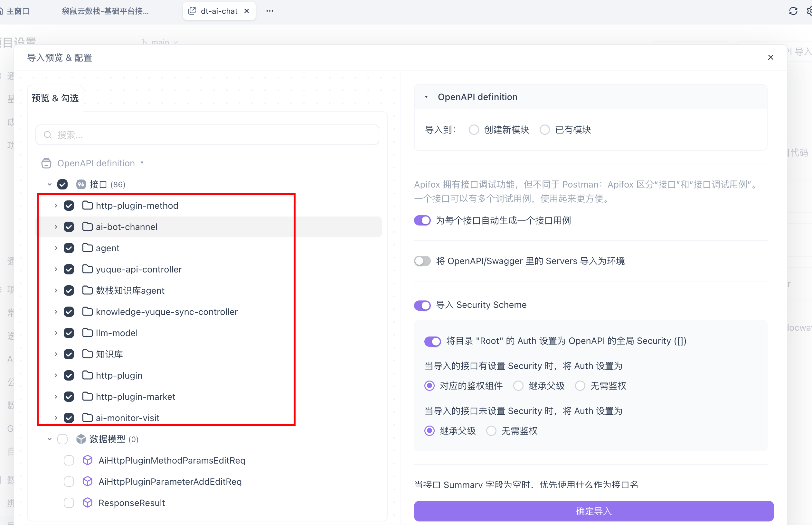Click the OpenAPI definition project icon

coord(46,163)
